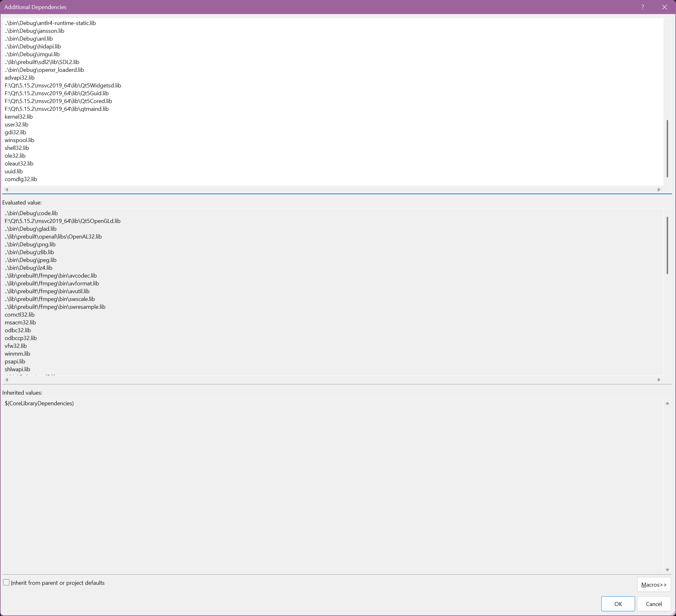Viewport: 676px width, 616px height.
Task: Open the Macros>> panel
Action: click(x=654, y=584)
